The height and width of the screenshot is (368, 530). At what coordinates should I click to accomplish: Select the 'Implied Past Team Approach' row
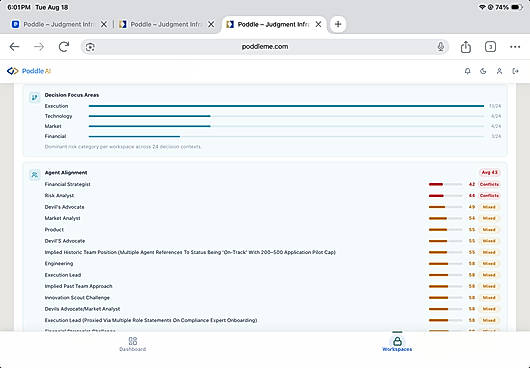272,286
